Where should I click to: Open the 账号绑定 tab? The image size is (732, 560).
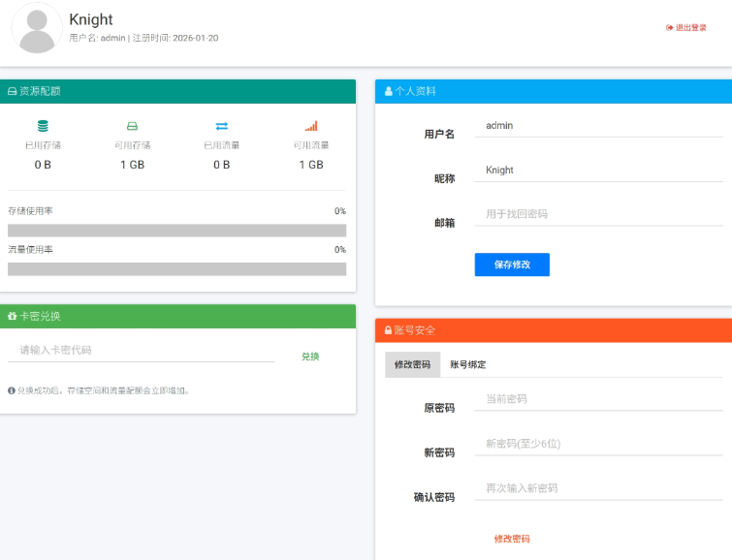click(x=468, y=365)
